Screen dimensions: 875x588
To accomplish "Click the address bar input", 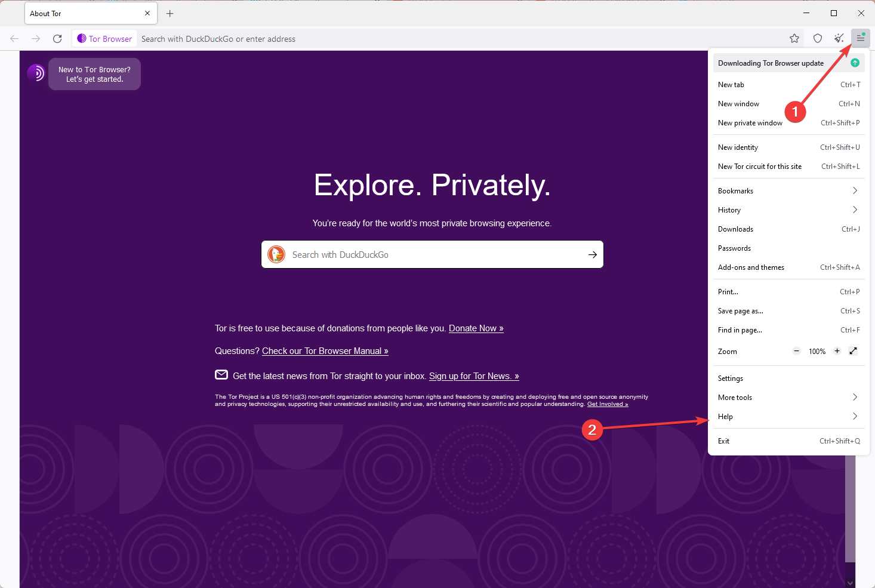I will click(x=460, y=39).
